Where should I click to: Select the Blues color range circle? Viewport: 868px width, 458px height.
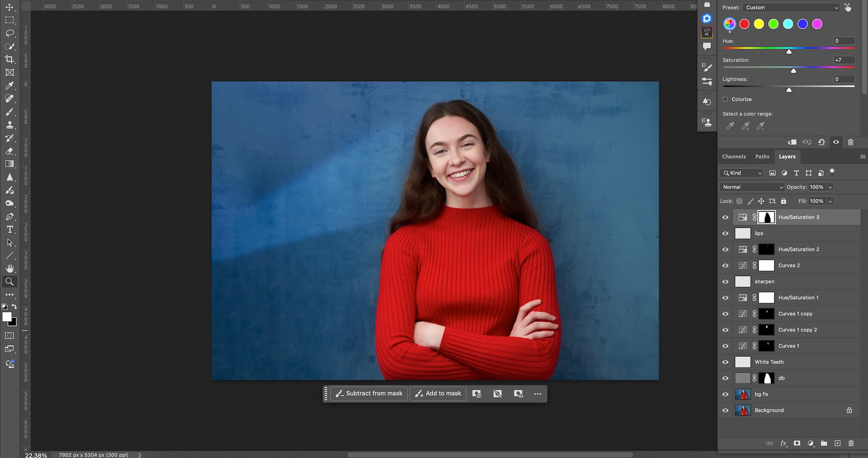click(x=802, y=24)
